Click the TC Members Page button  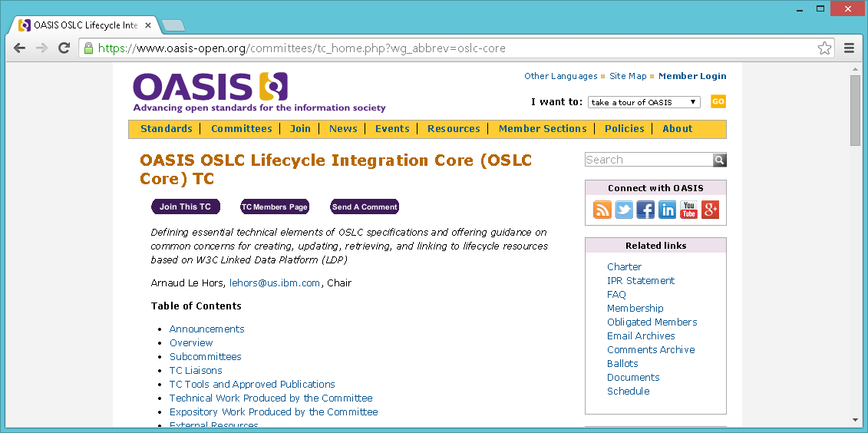click(275, 207)
